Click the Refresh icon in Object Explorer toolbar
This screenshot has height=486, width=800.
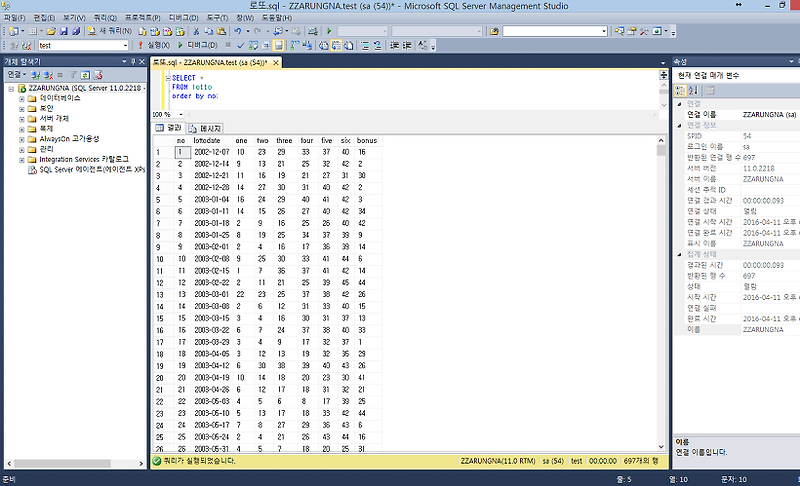[85, 75]
